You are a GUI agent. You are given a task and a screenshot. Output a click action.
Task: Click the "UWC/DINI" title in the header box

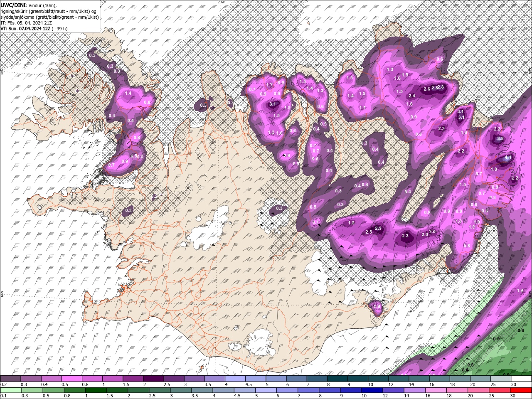point(13,5)
